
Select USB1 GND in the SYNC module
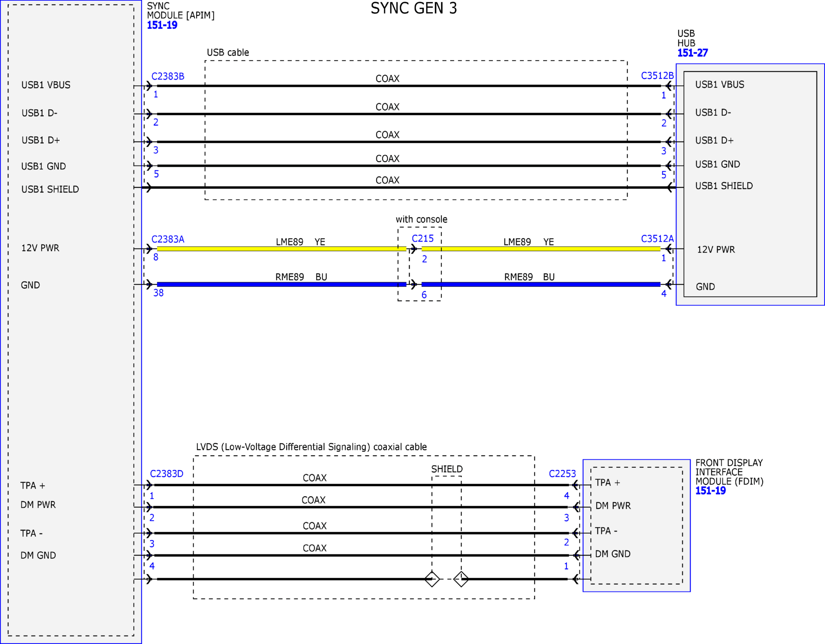(43, 166)
